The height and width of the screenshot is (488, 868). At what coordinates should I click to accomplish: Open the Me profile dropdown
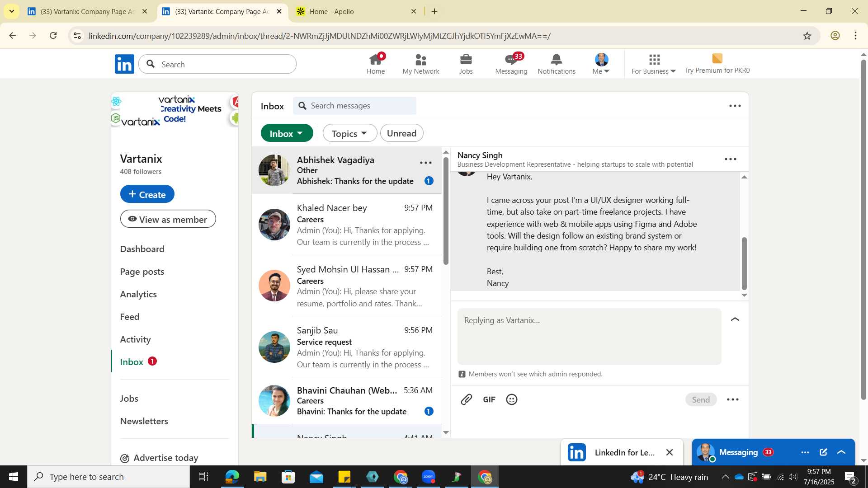tap(601, 64)
